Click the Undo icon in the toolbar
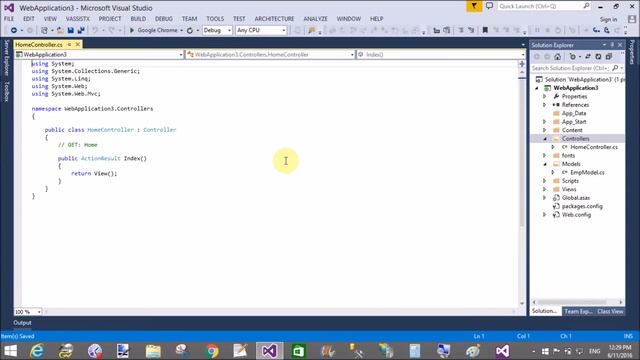Image resolution: width=640 pixels, height=360 pixels. coord(95,30)
